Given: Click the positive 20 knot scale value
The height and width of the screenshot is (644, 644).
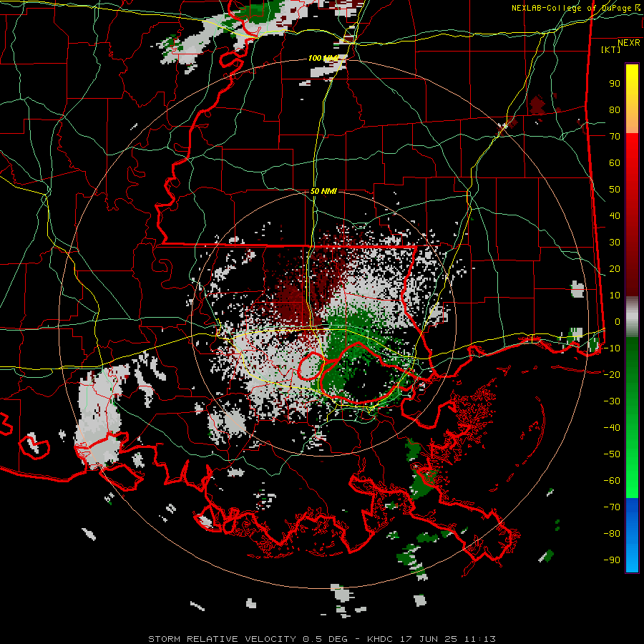Looking at the screenshot, I should pos(615,268).
